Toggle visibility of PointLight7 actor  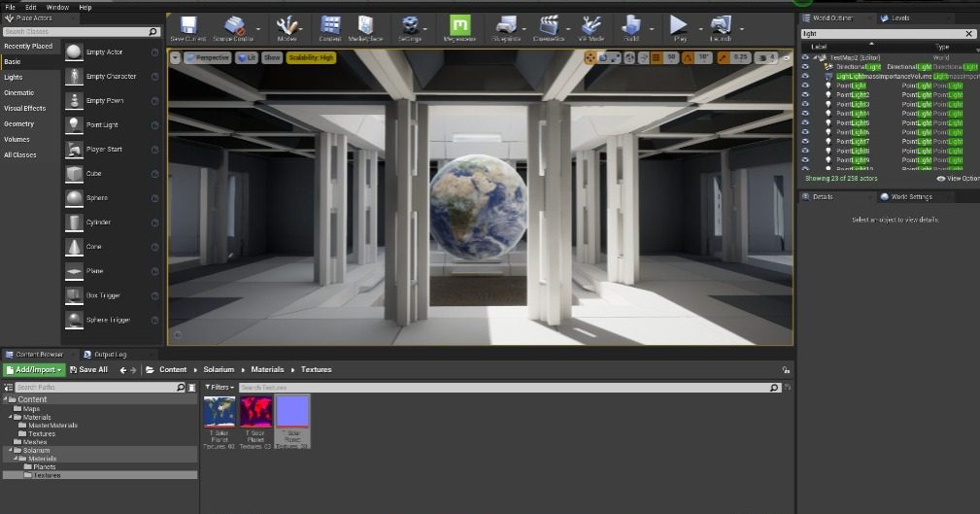click(805, 141)
